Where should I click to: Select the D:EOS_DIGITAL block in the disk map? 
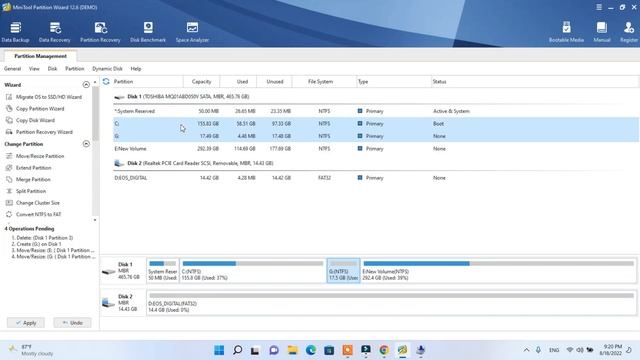point(391,302)
